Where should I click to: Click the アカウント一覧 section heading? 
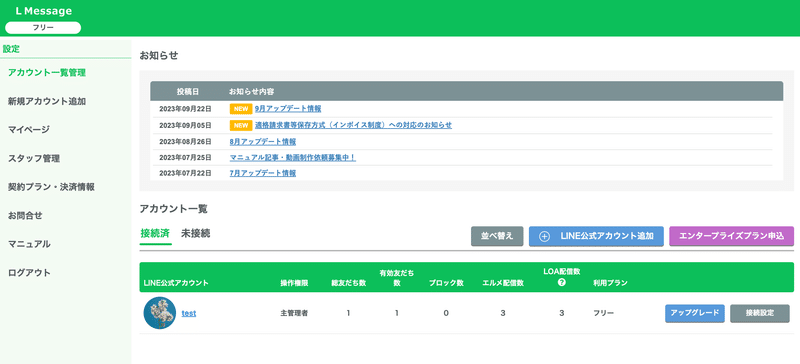173,209
